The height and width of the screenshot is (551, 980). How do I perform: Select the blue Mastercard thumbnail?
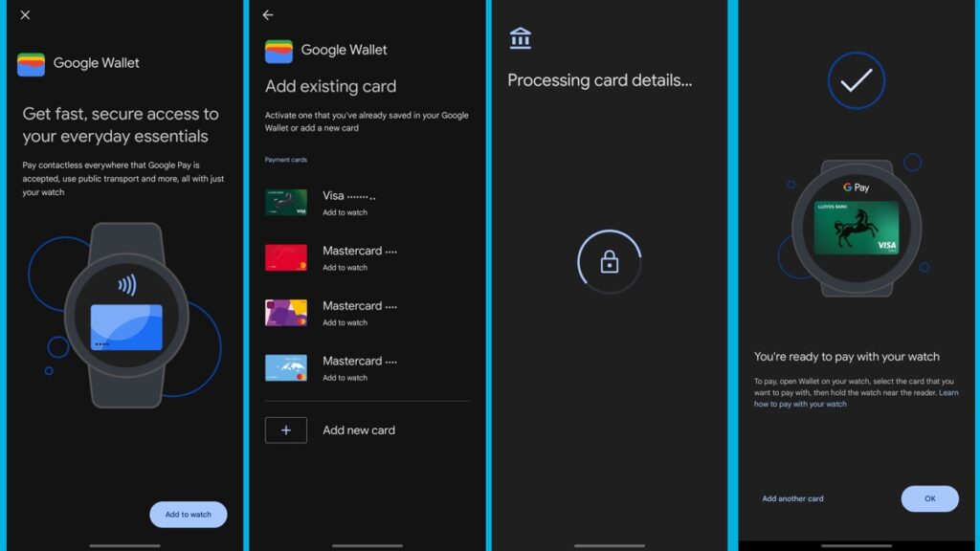[x=286, y=368]
